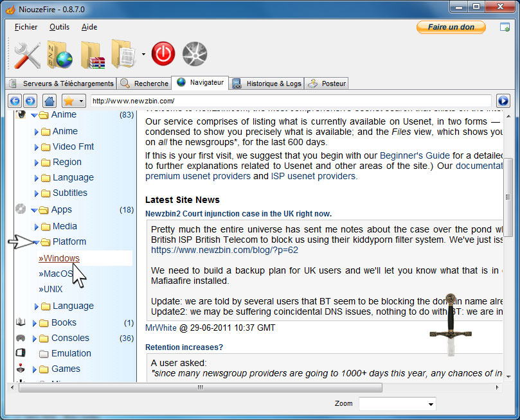Click the horizontal scrollbar thumb
Image resolution: width=520 pixels, height=420 pixels.
201,387
